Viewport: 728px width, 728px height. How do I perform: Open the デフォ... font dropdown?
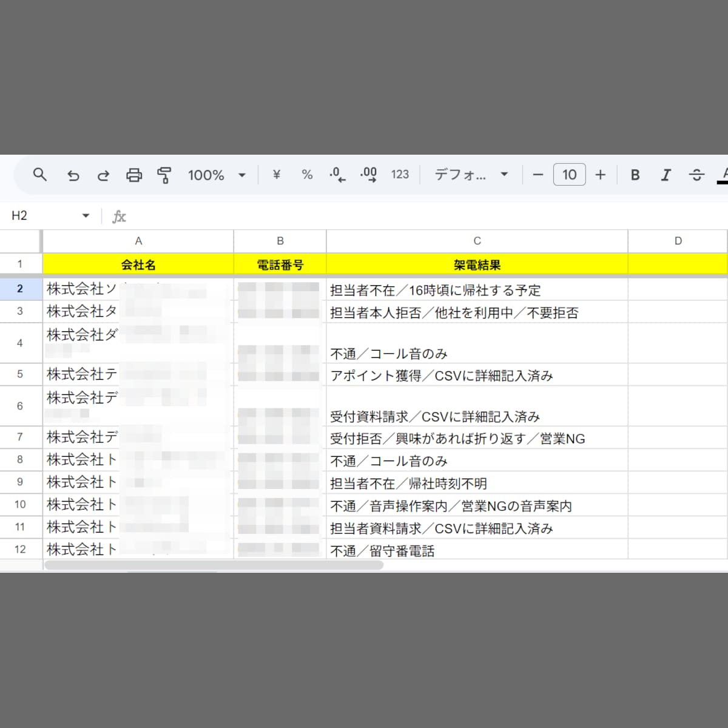pyautogui.click(x=471, y=175)
